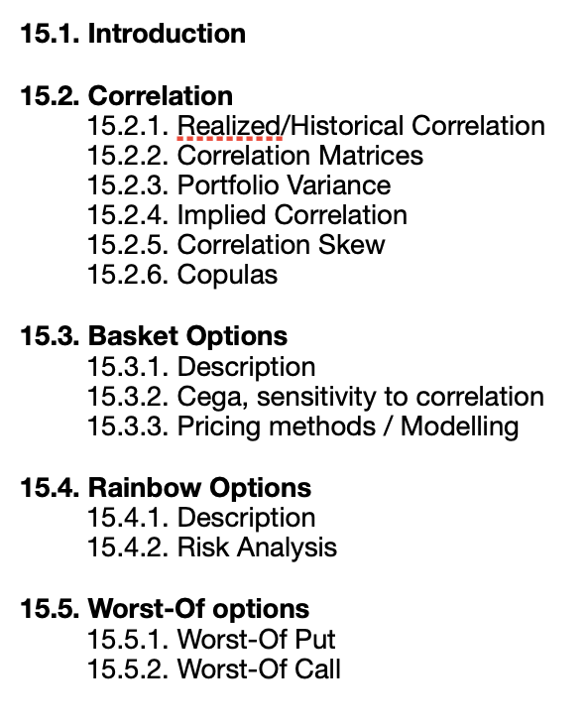Click the misspelled word Realized with red underline

tap(229, 126)
